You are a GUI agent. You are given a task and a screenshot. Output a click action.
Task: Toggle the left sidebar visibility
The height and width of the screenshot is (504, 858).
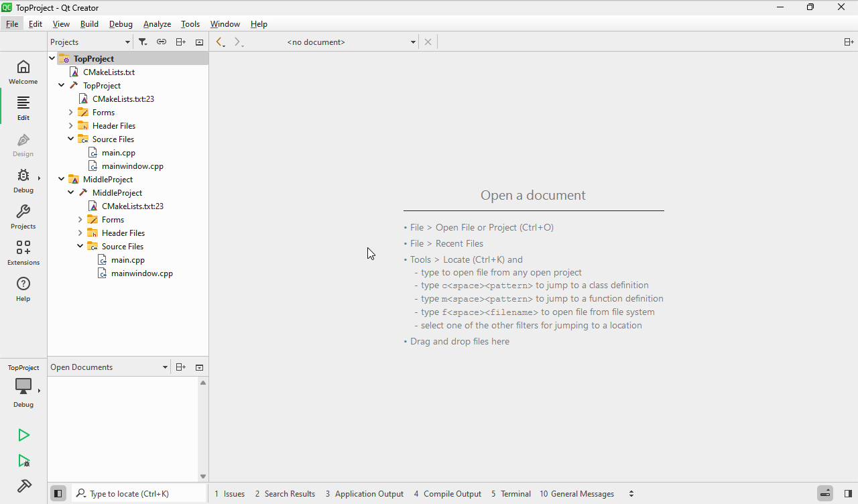point(58,494)
